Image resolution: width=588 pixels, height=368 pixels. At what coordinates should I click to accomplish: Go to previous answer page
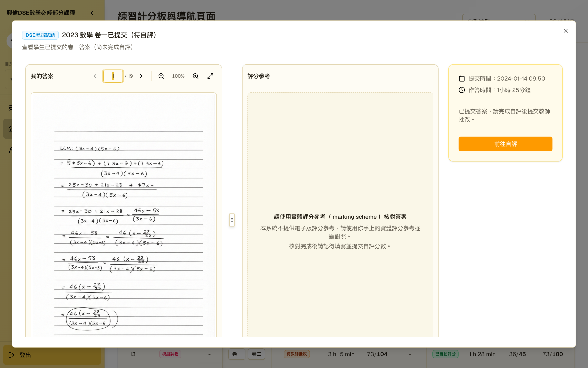[x=95, y=76]
